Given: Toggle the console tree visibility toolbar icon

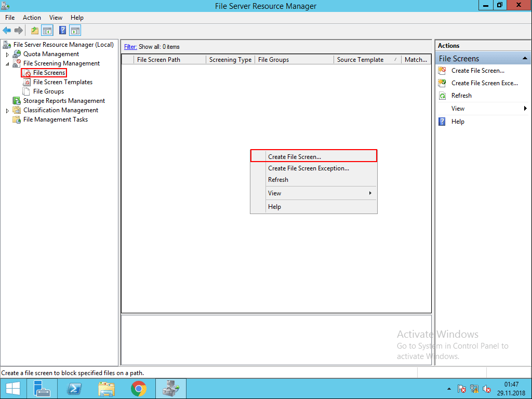Looking at the screenshot, I should [47, 30].
